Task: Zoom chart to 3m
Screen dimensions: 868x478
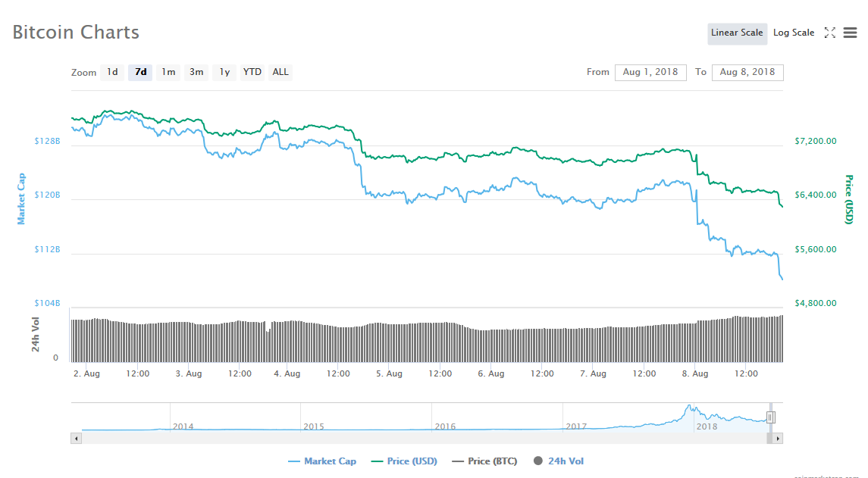Action: click(196, 72)
